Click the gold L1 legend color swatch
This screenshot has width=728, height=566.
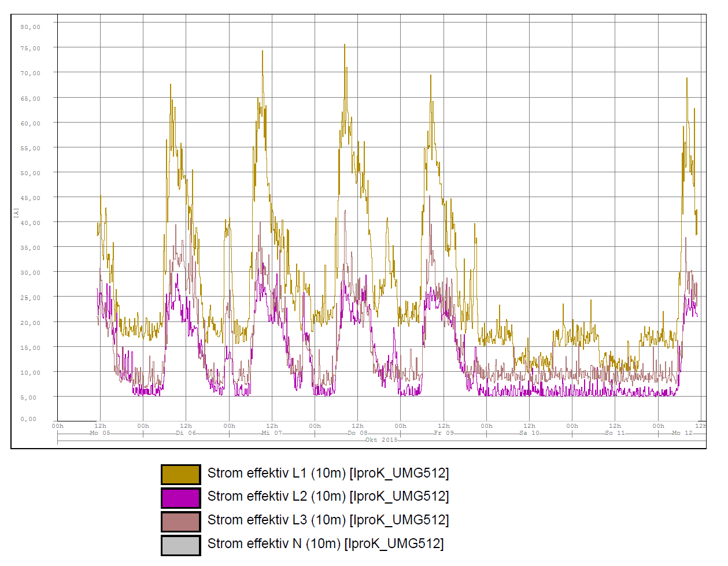(180, 474)
